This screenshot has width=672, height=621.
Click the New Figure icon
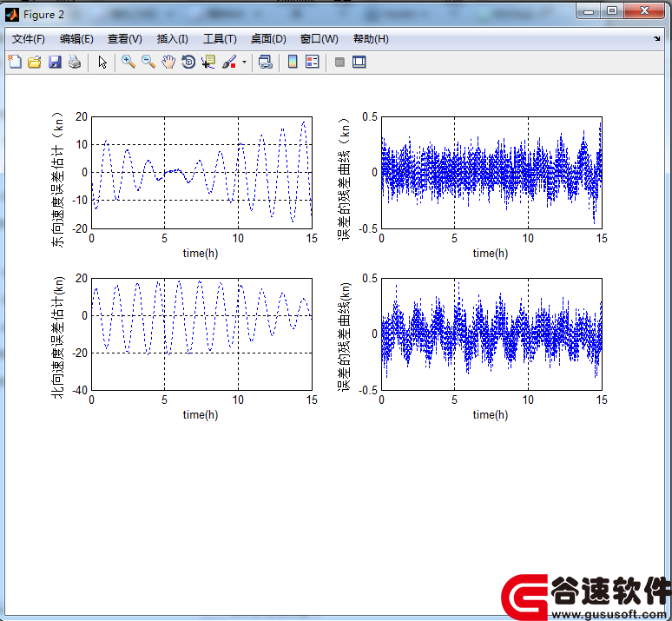[x=15, y=63]
